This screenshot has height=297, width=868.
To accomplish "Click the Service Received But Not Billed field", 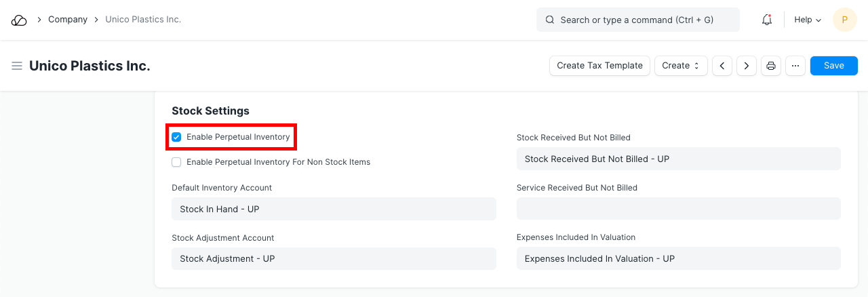I will [x=678, y=209].
